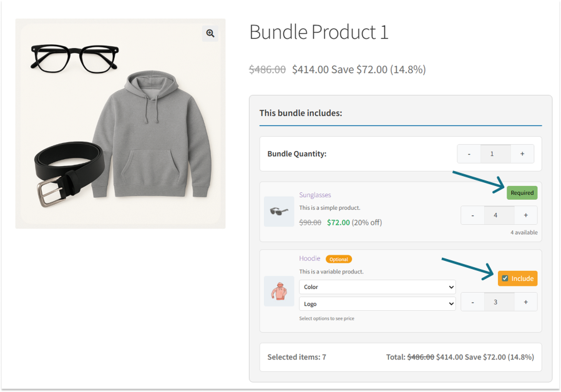This screenshot has width=561, height=392.
Task: Click the minus icon for Bundle Quantity
Action: (x=469, y=154)
